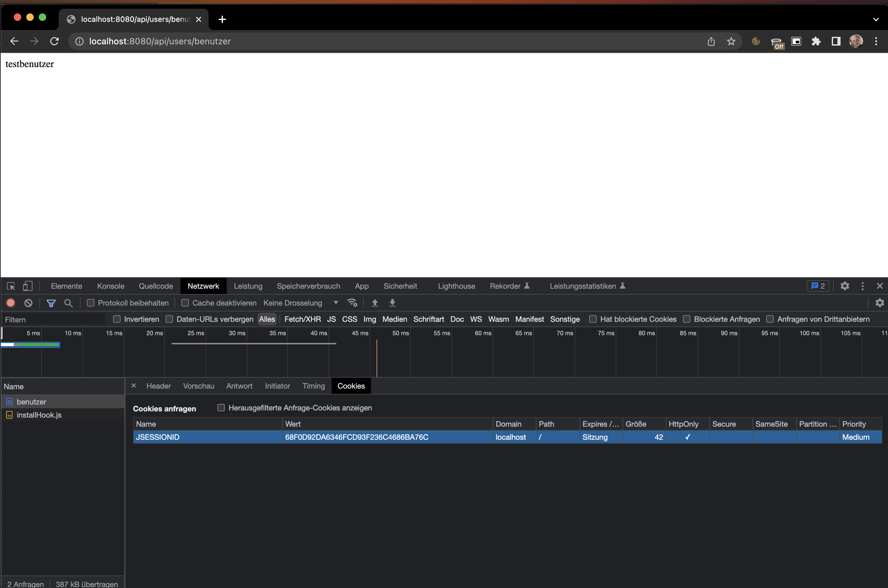Enable Hat blockierte Cookies filter
Screen dimensions: 888x588
(593, 319)
